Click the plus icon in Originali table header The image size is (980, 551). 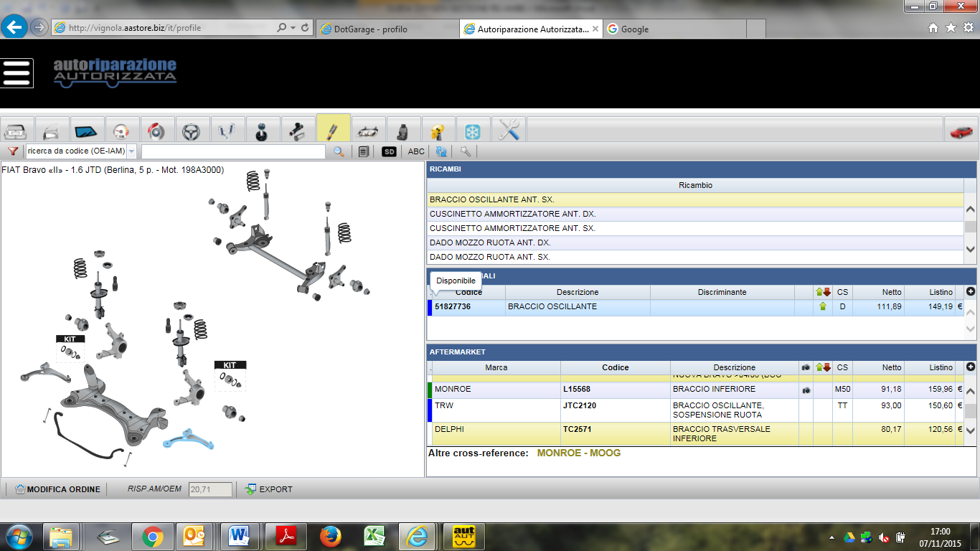click(971, 291)
